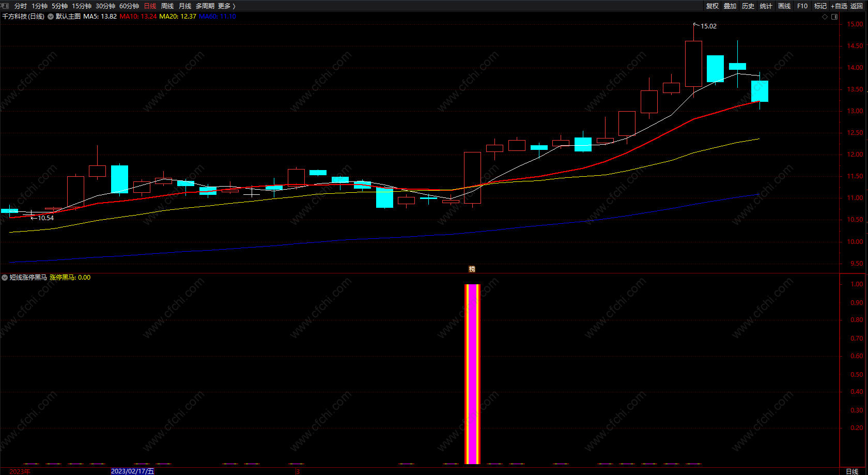Image resolution: width=868 pixels, height=475 pixels.
Task: Click the MA20: 12.37 legend value
Action: 178,17
